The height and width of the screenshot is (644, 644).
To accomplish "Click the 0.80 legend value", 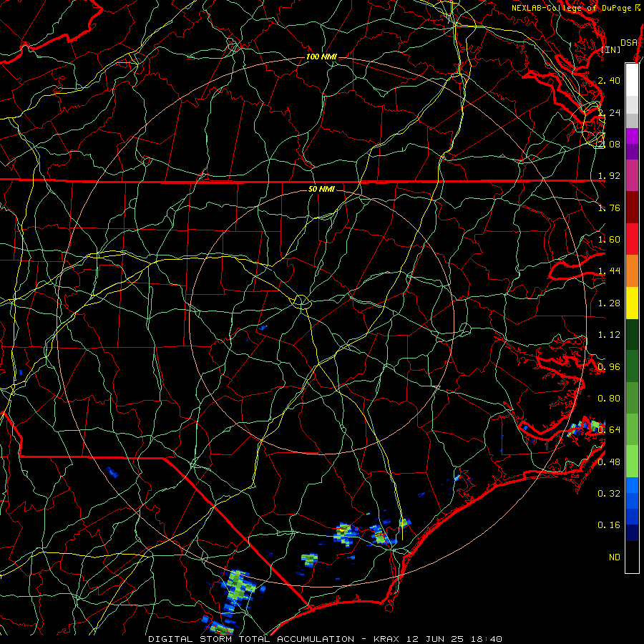I will tap(609, 399).
